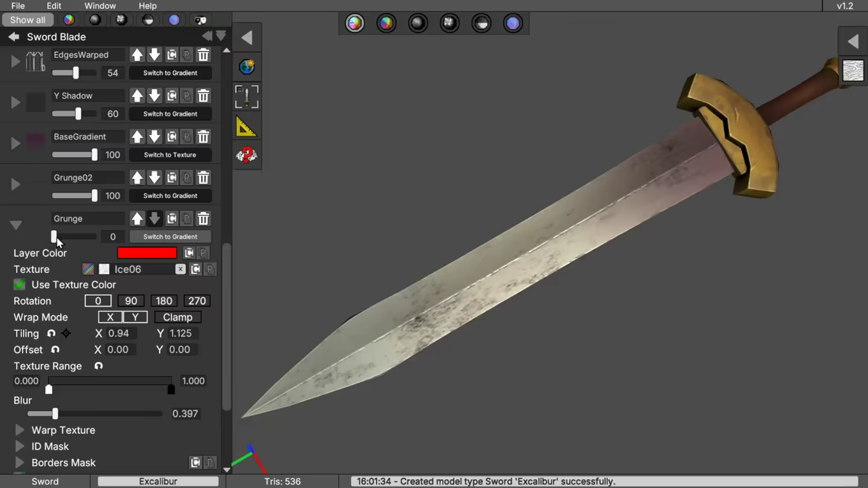The width and height of the screenshot is (868, 488).
Task: Choose the vivid color wheel viewport mode
Action: [x=387, y=23]
